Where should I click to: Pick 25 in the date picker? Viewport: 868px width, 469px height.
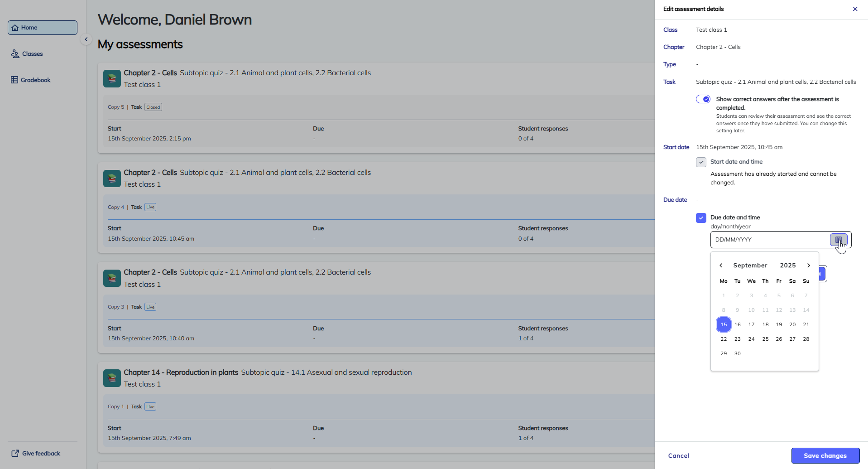click(x=765, y=339)
